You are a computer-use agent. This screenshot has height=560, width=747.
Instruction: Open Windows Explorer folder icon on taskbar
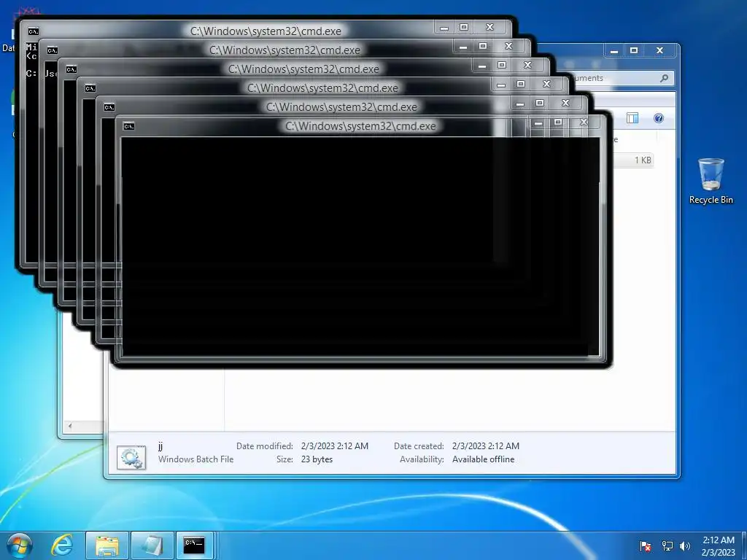tap(107, 545)
